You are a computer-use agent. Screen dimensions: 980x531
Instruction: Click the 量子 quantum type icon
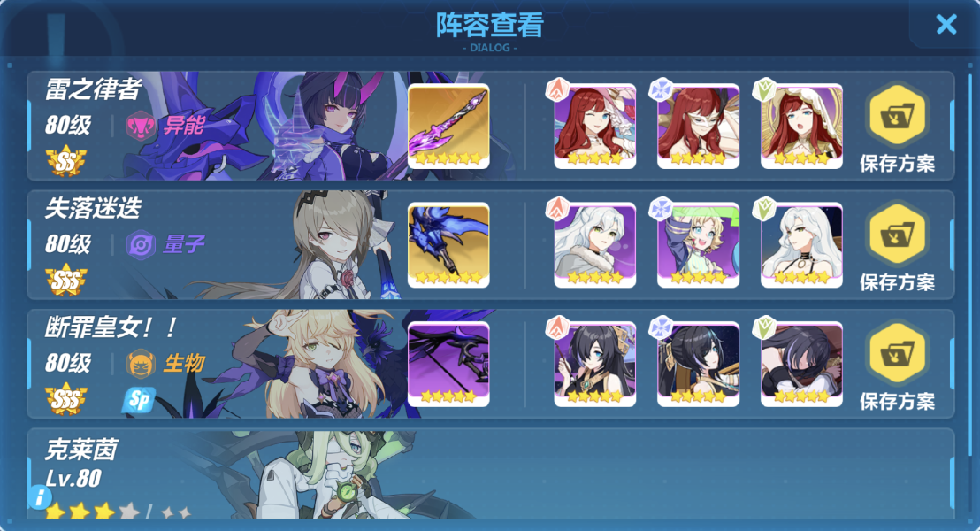[142, 244]
